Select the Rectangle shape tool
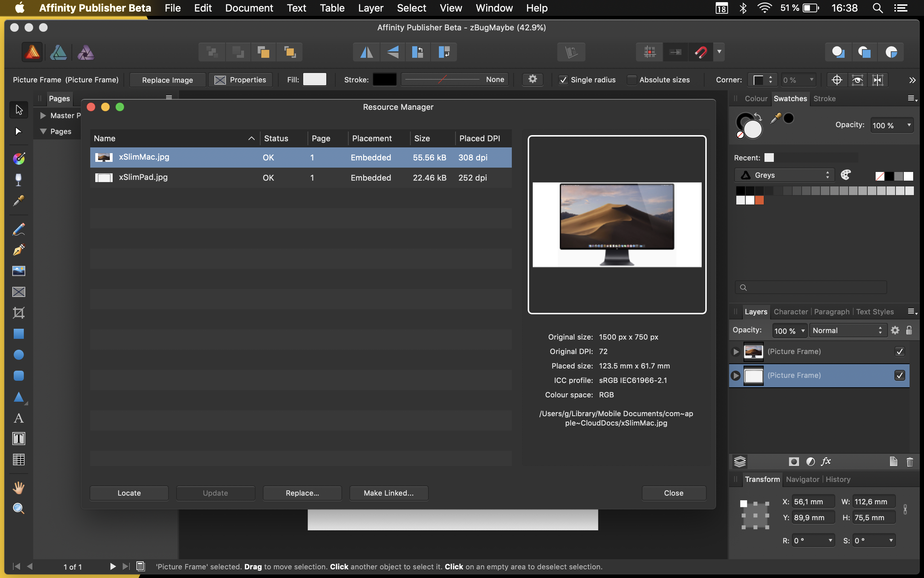 [x=19, y=334]
